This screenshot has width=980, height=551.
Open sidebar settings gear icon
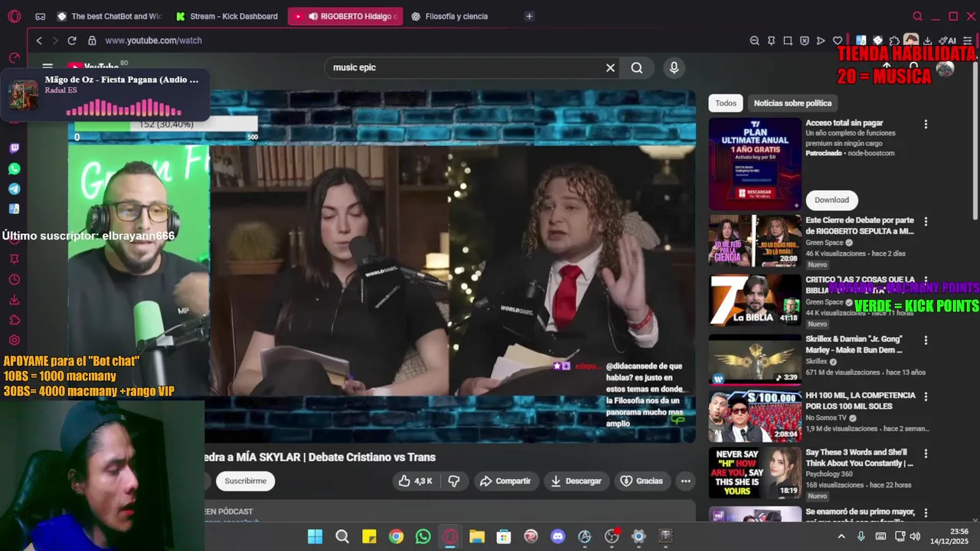pos(14,340)
